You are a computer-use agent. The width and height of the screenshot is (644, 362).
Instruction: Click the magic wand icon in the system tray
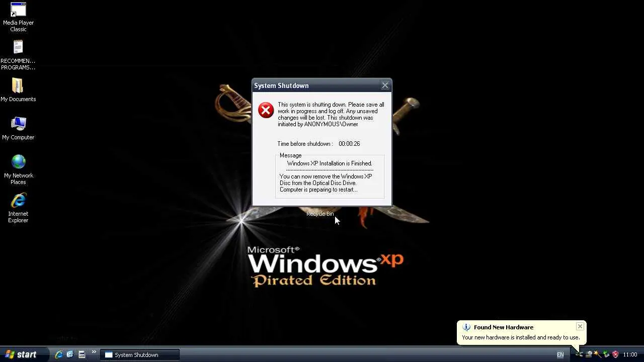click(597, 354)
